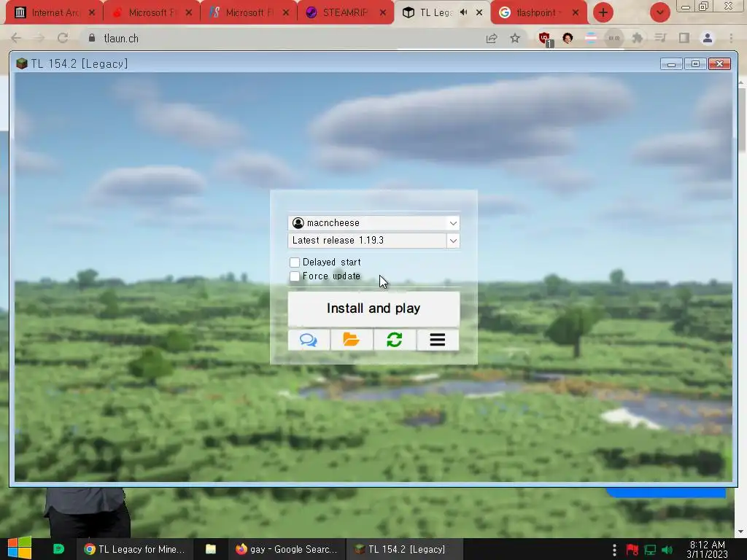Minimize the TL 154.2 launcher window
The height and width of the screenshot is (560, 747).
[x=672, y=64]
